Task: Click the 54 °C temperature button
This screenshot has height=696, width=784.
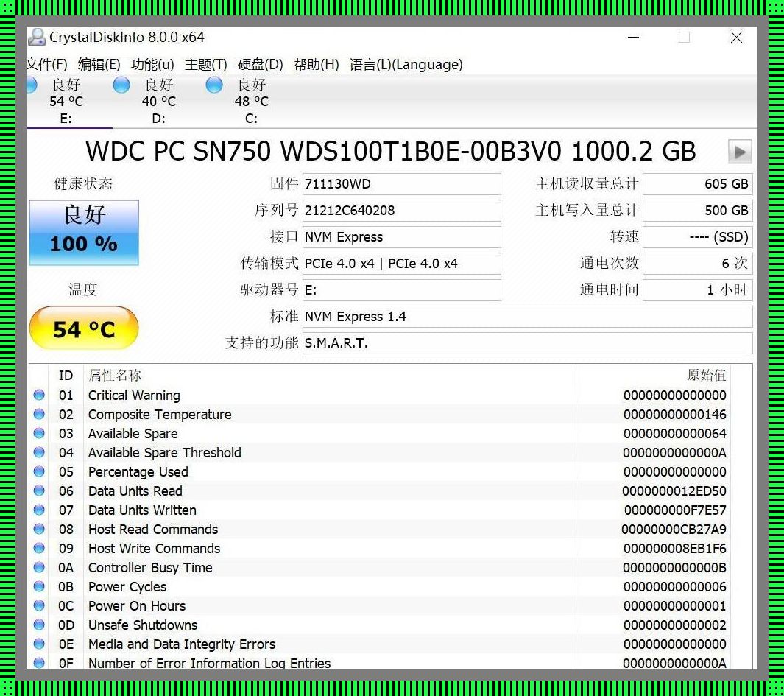Action: pos(84,328)
